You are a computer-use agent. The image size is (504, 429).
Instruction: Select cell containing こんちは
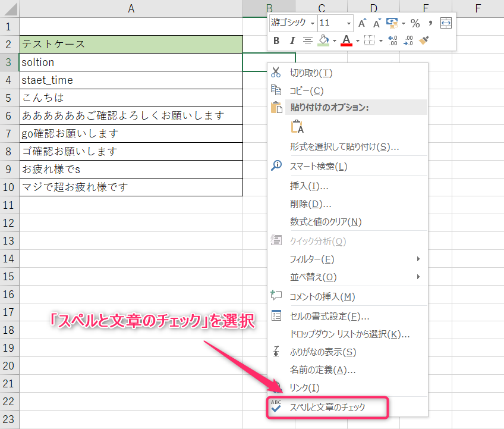(x=131, y=98)
